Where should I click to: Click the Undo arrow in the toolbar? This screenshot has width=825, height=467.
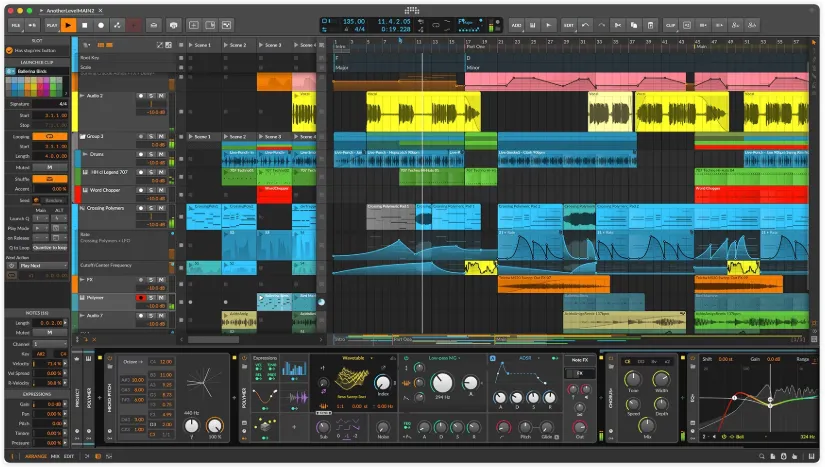[585, 25]
